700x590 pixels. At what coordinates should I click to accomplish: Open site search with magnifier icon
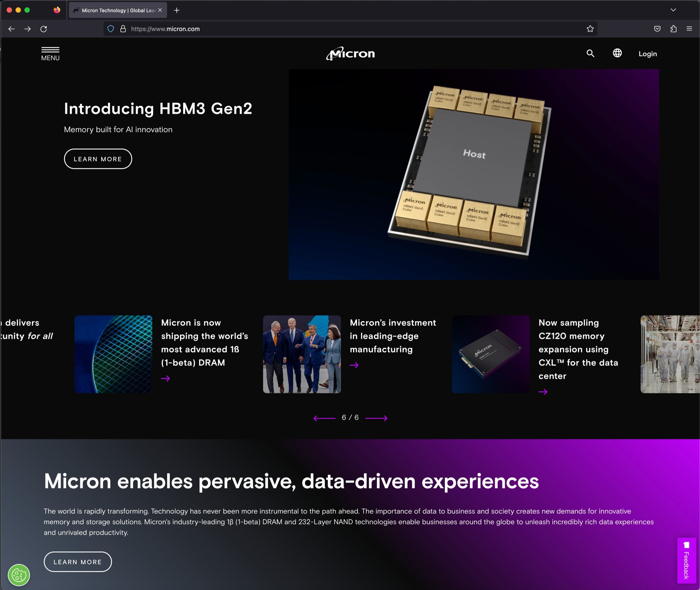pyautogui.click(x=590, y=53)
